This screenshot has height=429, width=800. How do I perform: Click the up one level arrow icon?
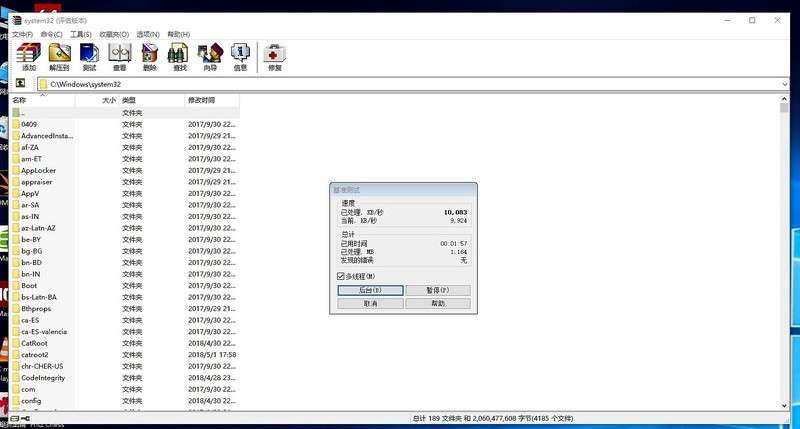point(20,83)
